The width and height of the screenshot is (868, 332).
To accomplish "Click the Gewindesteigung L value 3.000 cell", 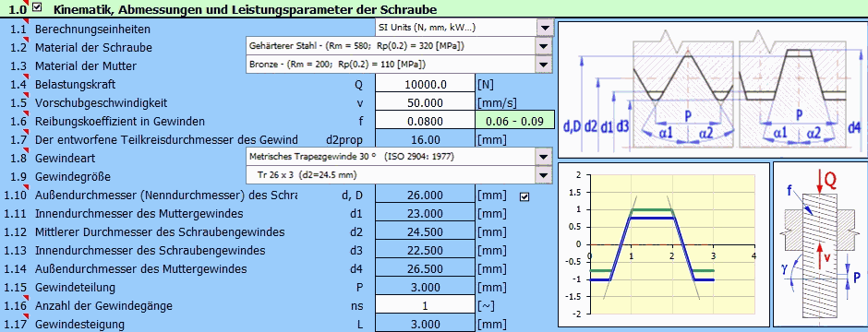I will pos(425,324).
